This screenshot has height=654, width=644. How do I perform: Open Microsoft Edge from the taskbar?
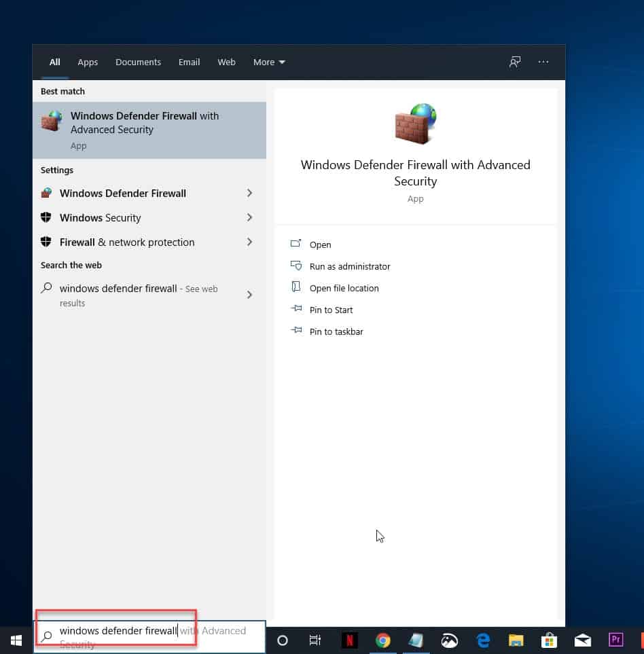coord(482,640)
